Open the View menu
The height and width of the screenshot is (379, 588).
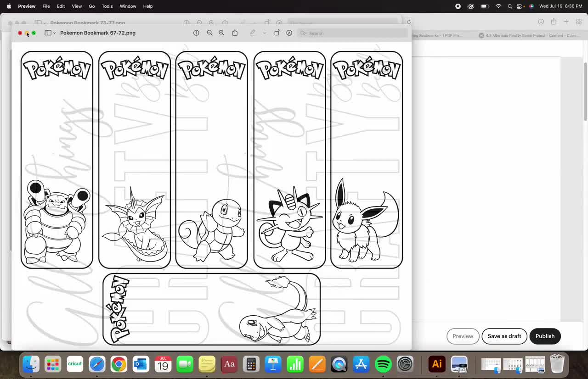coord(77,6)
